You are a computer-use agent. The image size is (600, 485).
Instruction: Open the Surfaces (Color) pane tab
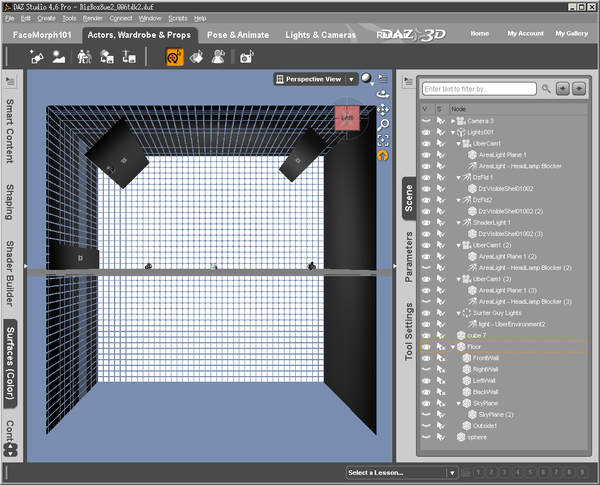10,363
